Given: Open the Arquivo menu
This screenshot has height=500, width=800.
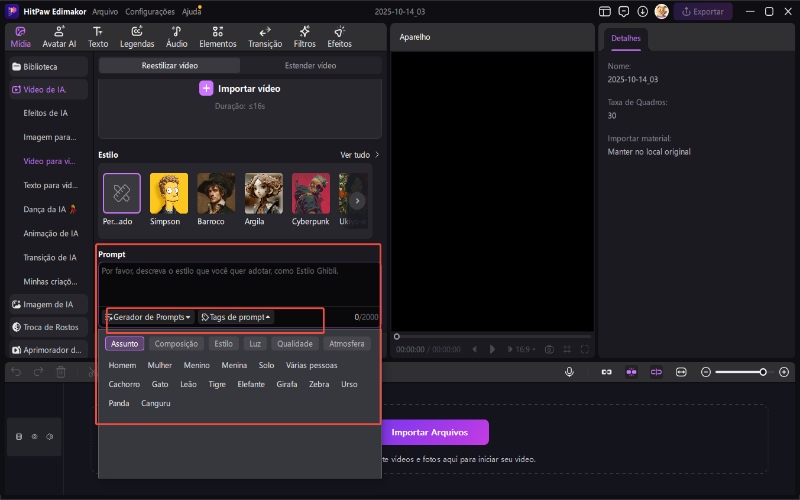Looking at the screenshot, I should (x=105, y=11).
